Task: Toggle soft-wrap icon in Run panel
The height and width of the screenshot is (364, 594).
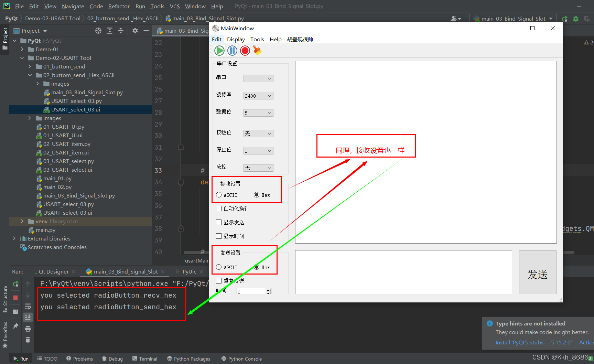Action: click(28, 306)
